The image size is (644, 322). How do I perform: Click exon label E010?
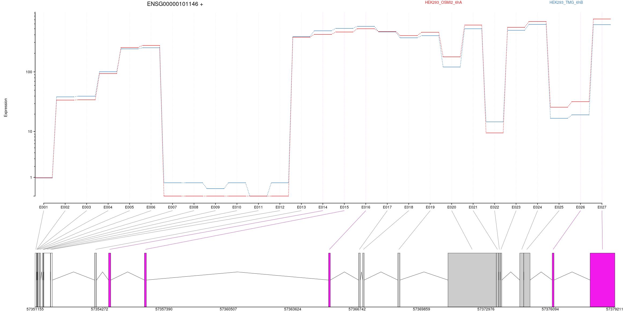[237, 207]
